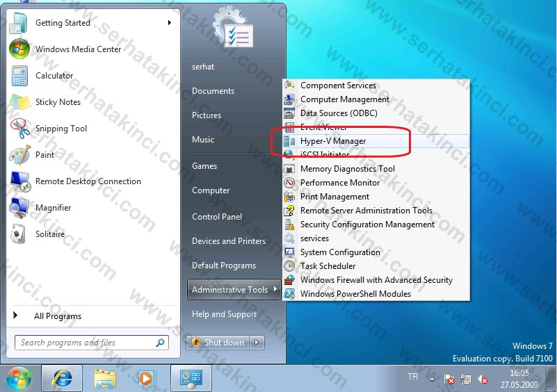Expand the Getting Started submenu arrow
Screen dimensions: 557x392
(170, 23)
